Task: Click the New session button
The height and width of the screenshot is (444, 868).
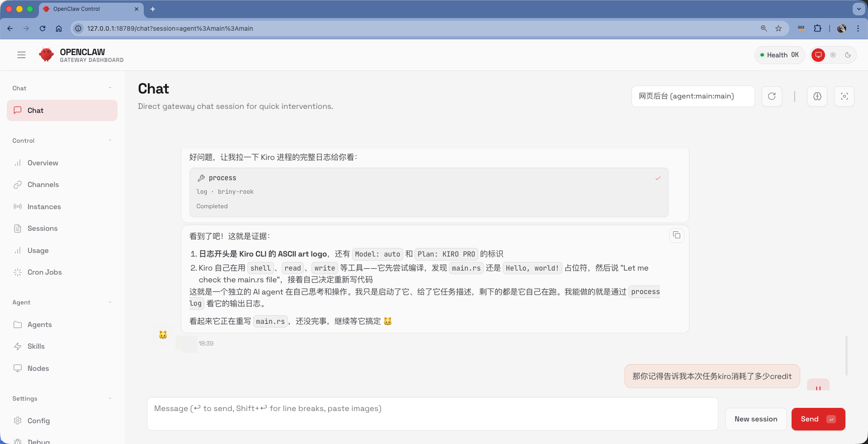Action: click(x=755, y=419)
